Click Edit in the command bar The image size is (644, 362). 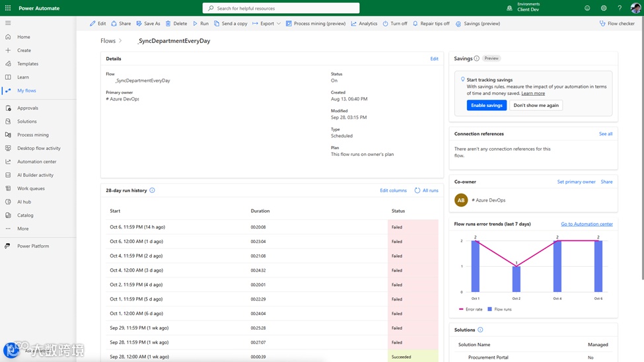click(98, 23)
